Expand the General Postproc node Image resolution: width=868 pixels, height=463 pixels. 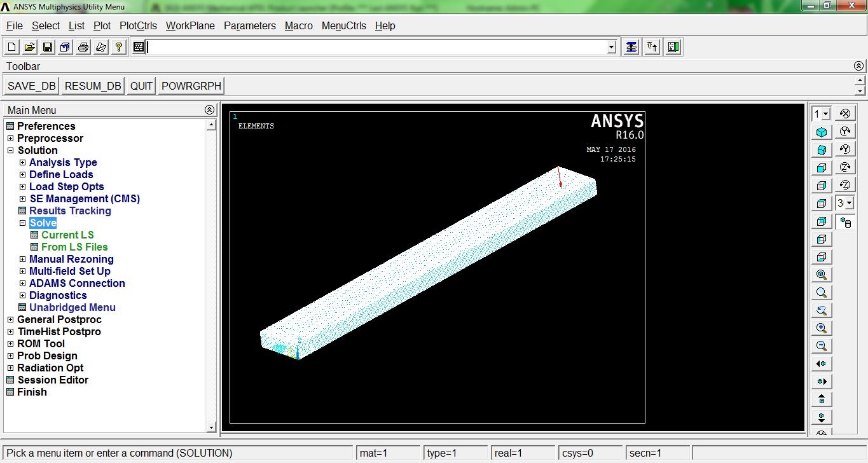[10, 319]
